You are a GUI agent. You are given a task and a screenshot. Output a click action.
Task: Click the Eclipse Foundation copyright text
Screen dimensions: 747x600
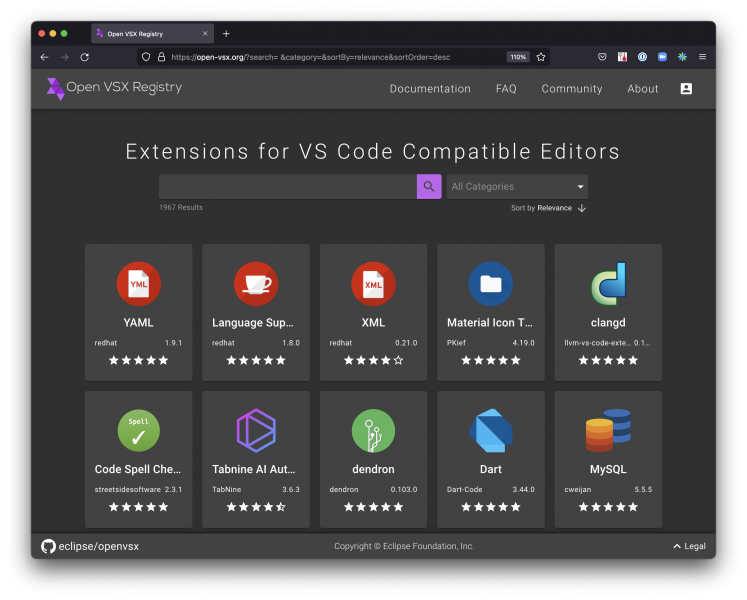(404, 546)
